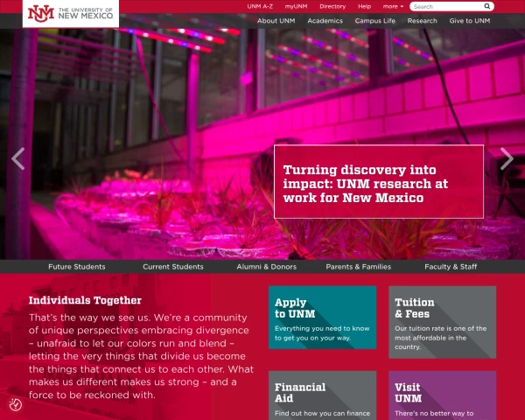Click the round icon in bottom-left corner
Viewport: 525px width, 420px height.
[x=16, y=404]
